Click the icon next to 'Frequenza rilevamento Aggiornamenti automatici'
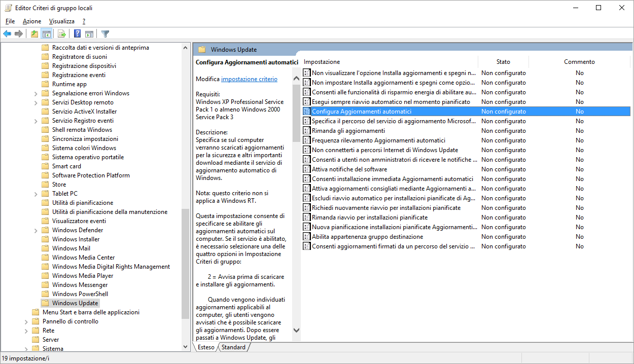Image resolution: width=634 pixels, height=364 pixels. point(306,140)
